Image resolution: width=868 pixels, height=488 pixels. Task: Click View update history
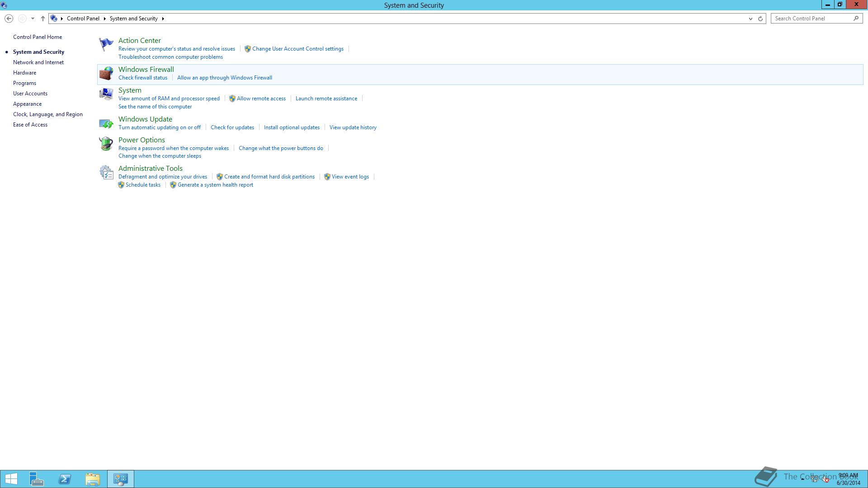pyautogui.click(x=353, y=127)
